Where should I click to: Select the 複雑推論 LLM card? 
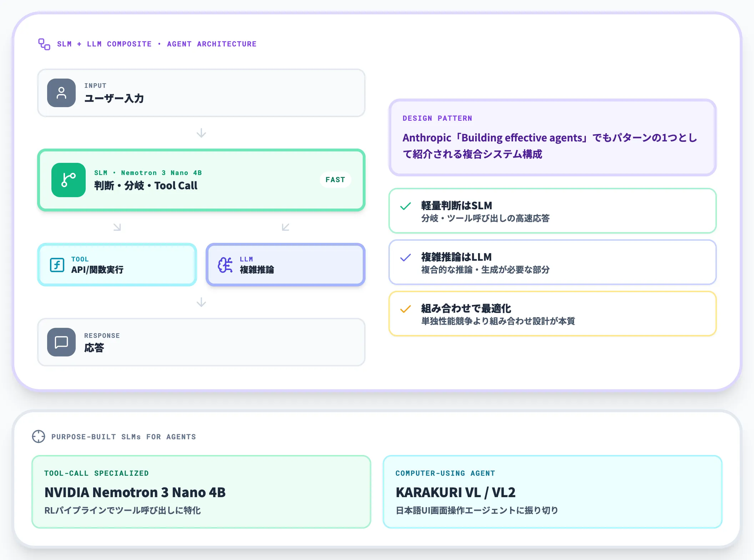coord(286,265)
